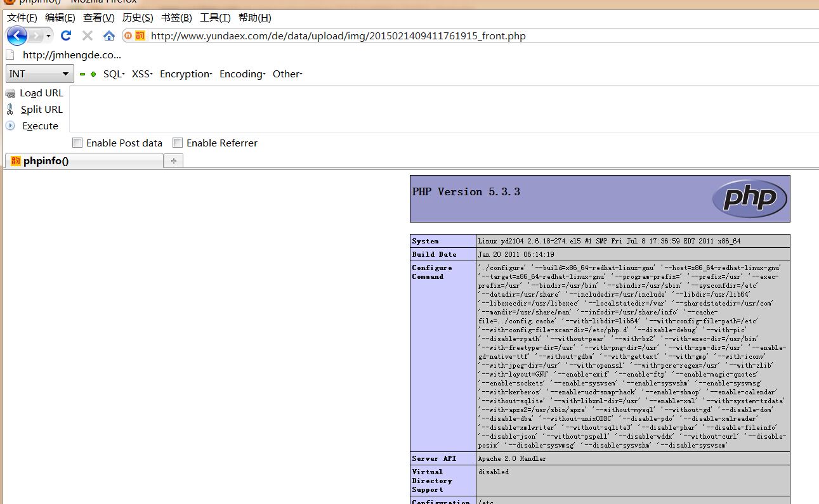The image size is (819, 504).
Task: Open the 查看(V) menu
Action: pyautogui.click(x=98, y=17)
